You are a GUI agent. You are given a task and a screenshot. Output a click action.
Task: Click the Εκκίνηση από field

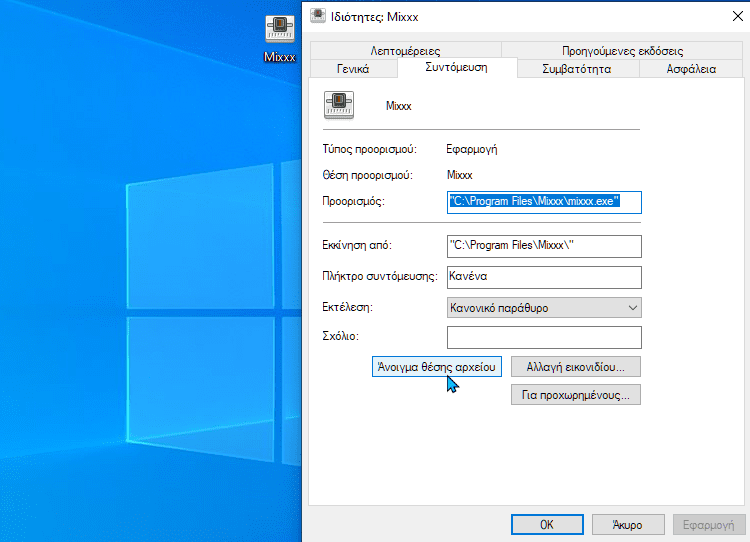[544, 246]
